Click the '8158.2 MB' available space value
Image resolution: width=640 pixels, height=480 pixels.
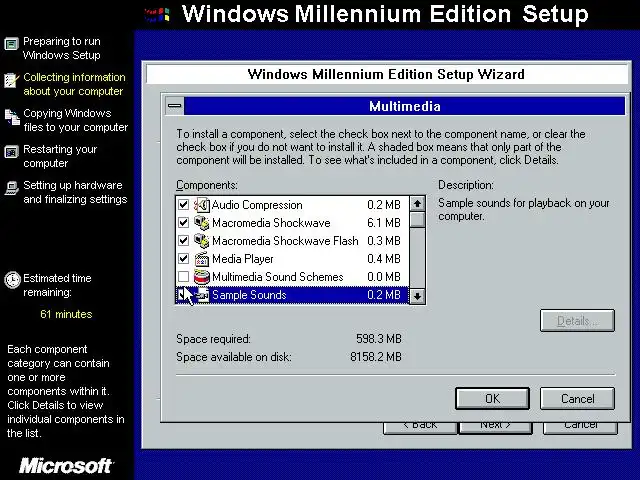376,357
